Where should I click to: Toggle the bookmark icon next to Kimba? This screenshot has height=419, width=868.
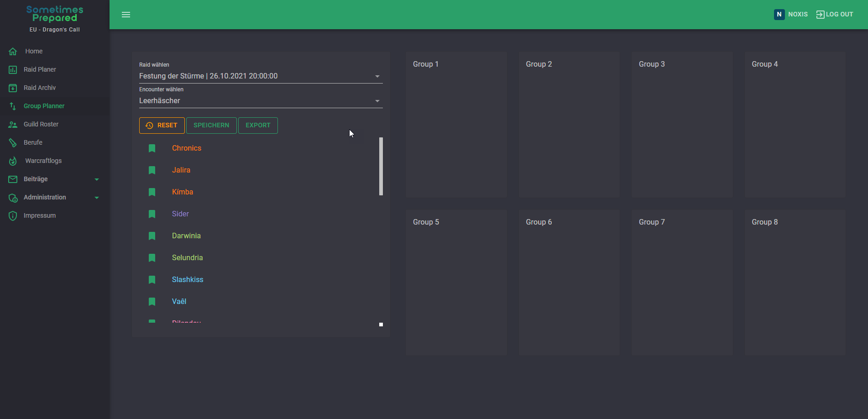click(x=152, y=192)
